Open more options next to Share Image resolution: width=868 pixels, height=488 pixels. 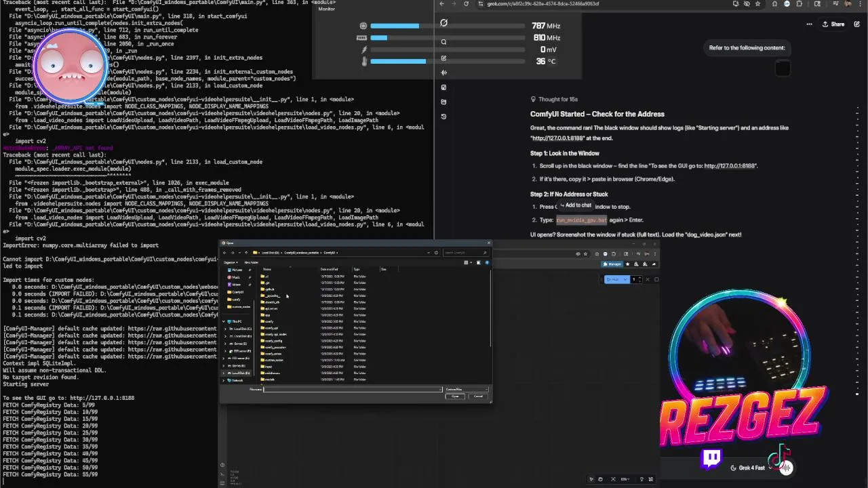click(x=809, y=24)
